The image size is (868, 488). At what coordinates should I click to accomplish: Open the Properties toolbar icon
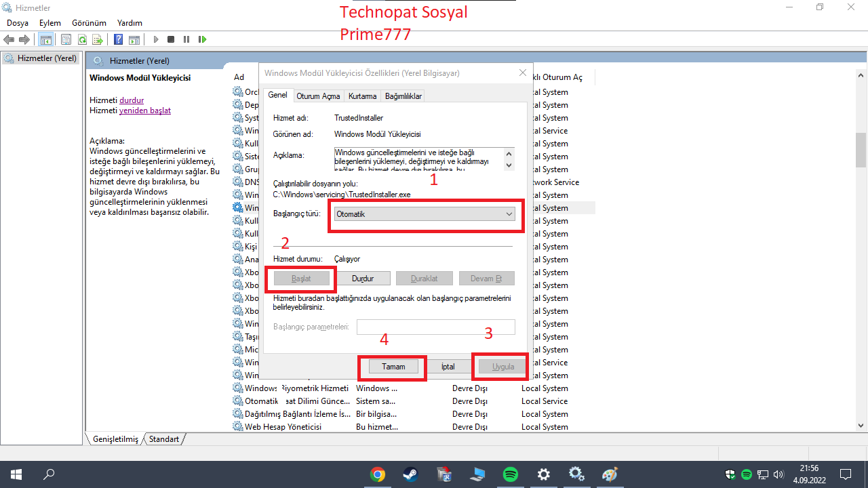[66, 40]
